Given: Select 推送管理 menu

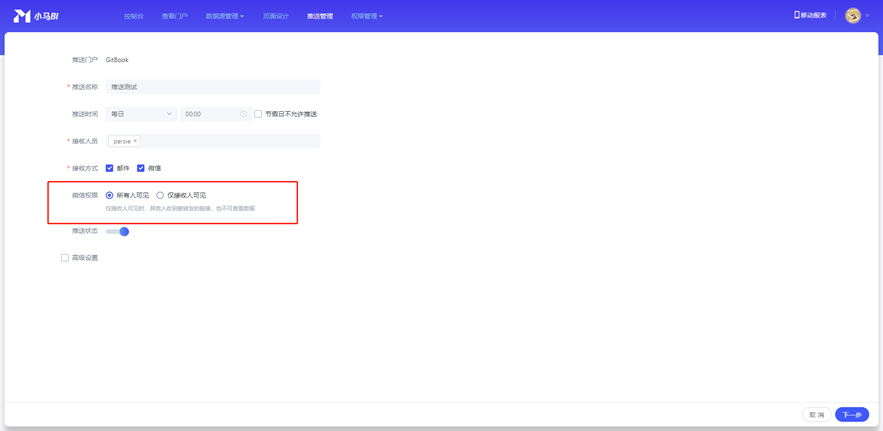Looking at the screenshot, I should [x=320, y=16].
